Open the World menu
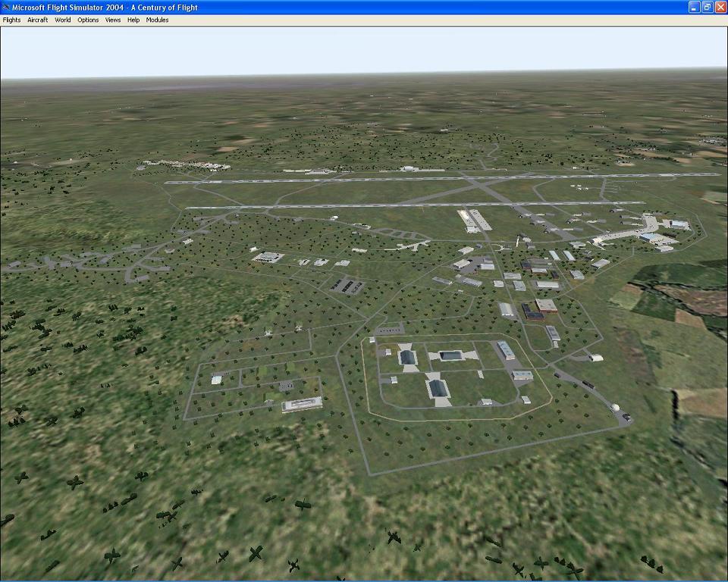Viewport: 728px width, 582px height. coord(63,20)
